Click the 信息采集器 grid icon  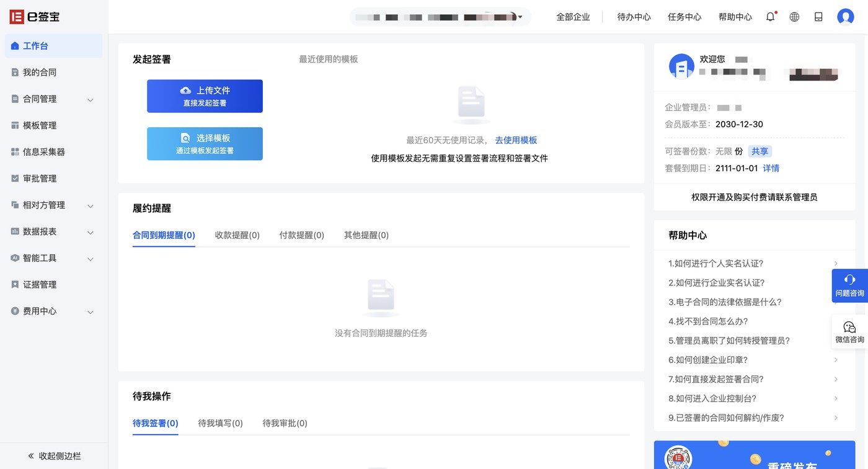[15, 152]
